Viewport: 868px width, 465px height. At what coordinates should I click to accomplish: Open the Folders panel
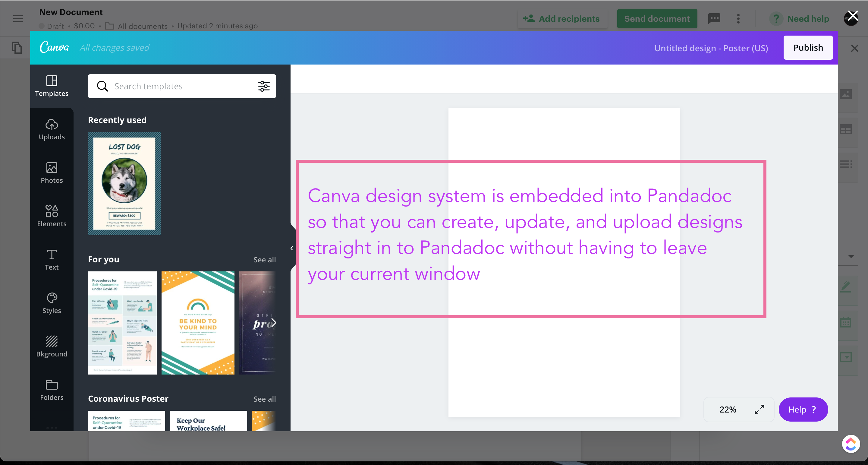[52, 390]
